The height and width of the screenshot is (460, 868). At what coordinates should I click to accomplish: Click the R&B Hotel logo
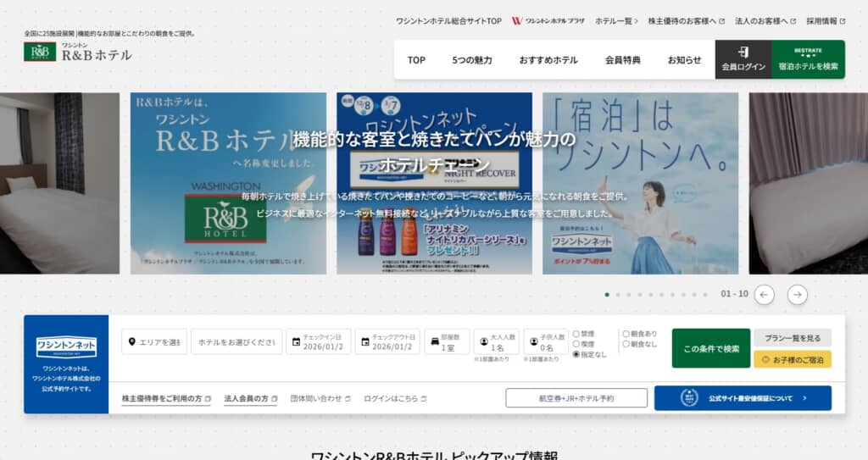click(x=77, y=53)
